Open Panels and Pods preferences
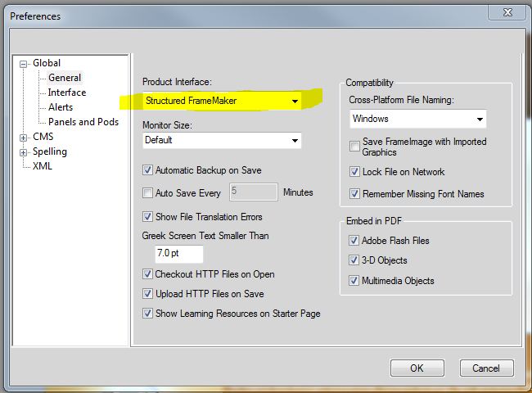This screenshot has width=532, height=393. tap(83, 122)
